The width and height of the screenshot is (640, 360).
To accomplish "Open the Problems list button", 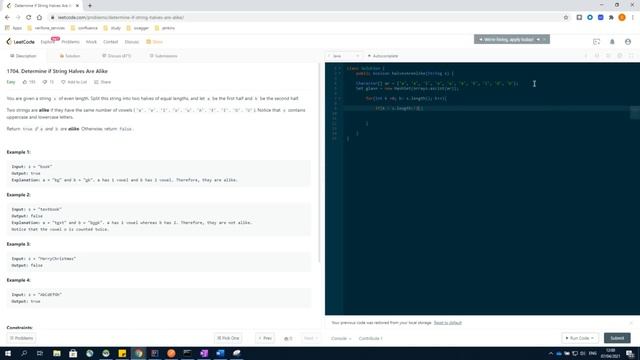I will pos(21,338).
